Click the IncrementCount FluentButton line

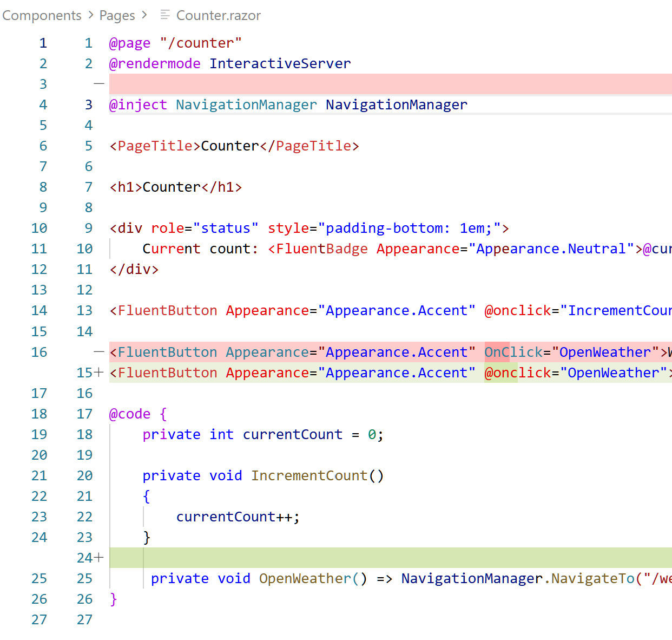click(x=391, y=310)
